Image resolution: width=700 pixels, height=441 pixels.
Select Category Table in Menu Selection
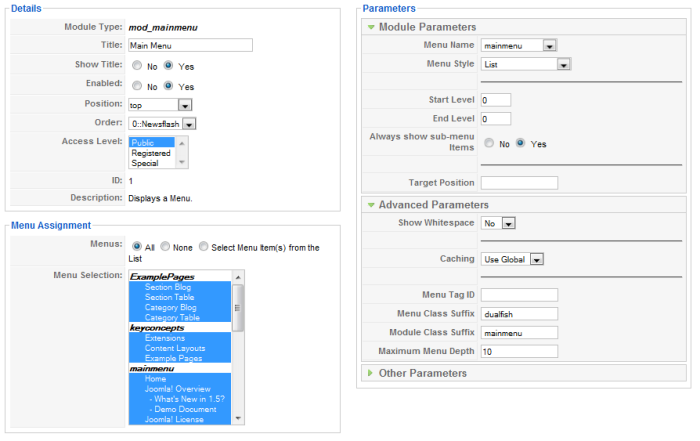click(x=180, y=317)
